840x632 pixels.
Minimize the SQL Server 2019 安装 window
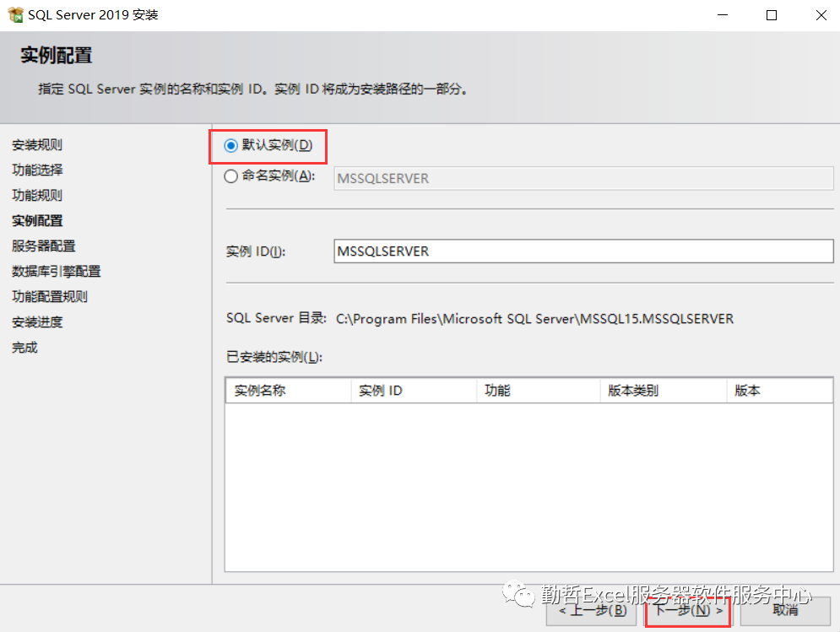click(723, 15)
